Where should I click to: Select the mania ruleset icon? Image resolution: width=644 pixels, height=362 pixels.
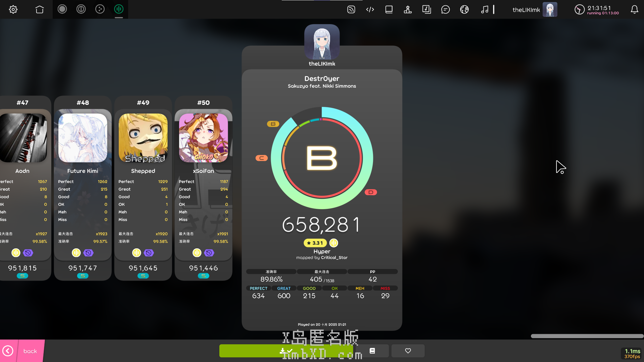[119, 9]
